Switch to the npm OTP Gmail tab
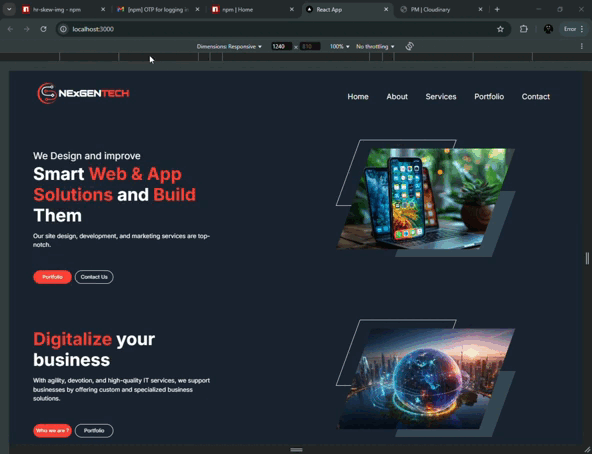 pos(158,9)
